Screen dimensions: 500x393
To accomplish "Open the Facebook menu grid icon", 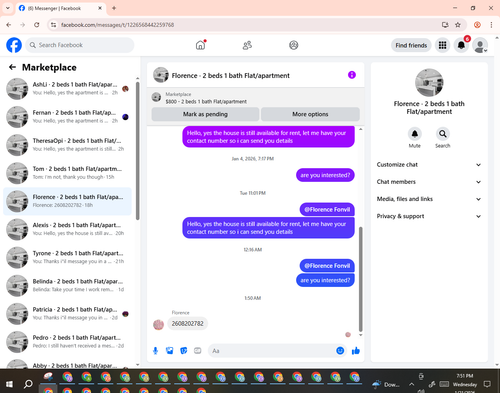I will pos(442,45).
